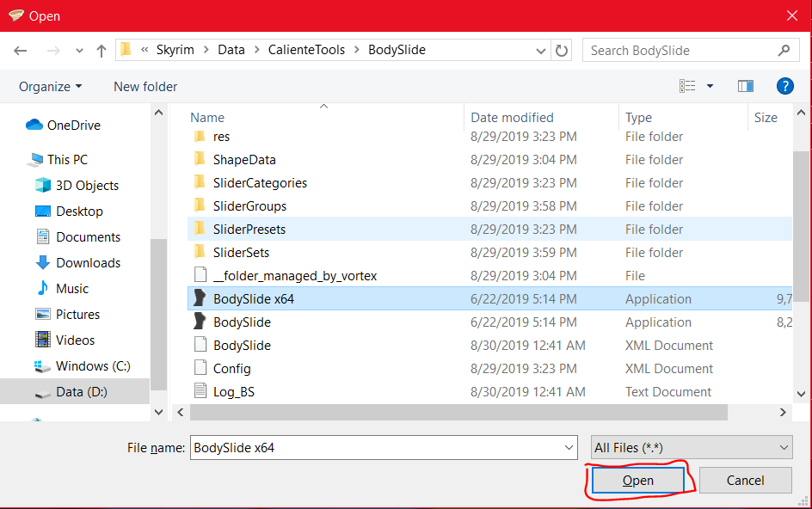Select the BodySlide x64 application
Image resolution: width=812 pixels, height=509 pixels.
(x=489, y=298)
